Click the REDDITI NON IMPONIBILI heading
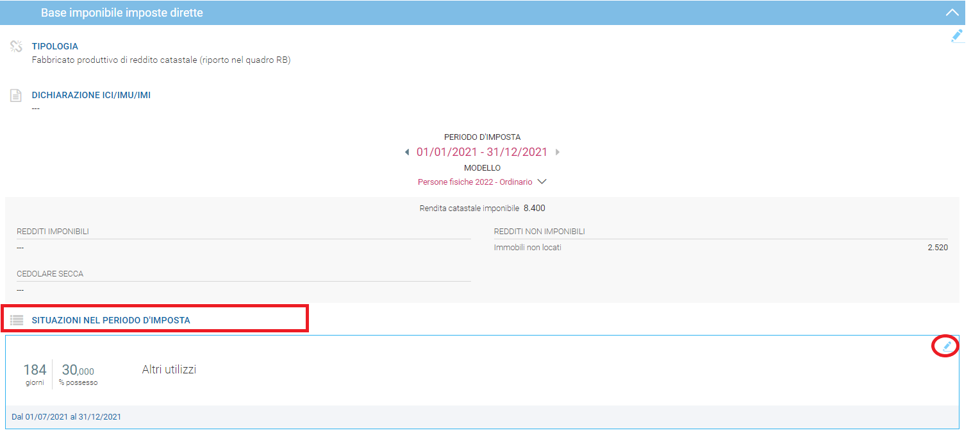 pos(540,232)
